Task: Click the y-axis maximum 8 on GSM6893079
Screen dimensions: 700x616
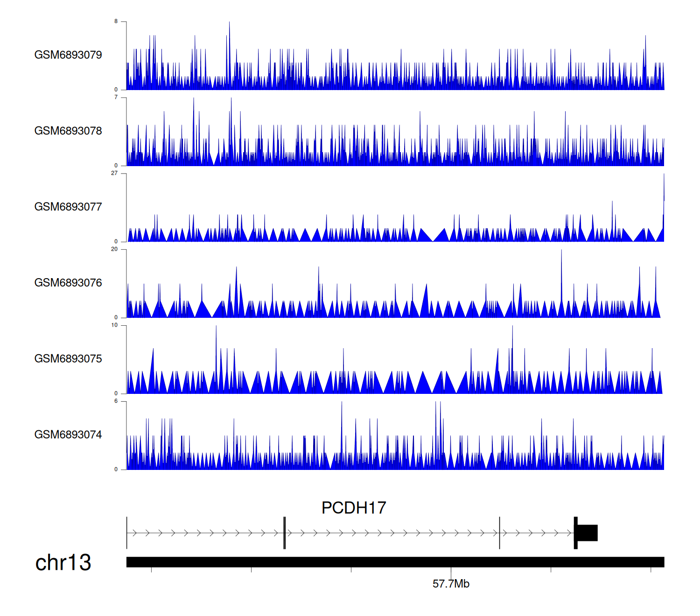Action: (x=116, y=21)
